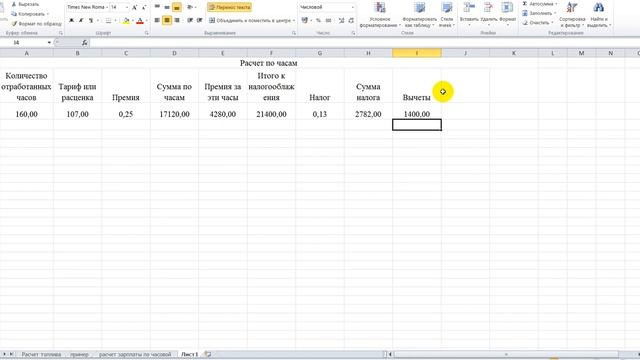Click AutoSum (Автосумма)
Viewport: 640px width, 360px height.
click(x=539, y=4)
